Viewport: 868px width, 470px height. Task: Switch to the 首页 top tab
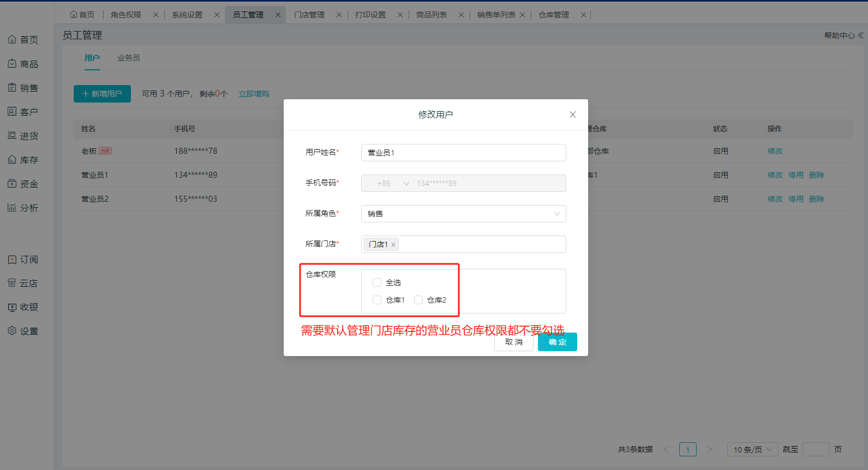pyautogui.click(x=82, y=15)
